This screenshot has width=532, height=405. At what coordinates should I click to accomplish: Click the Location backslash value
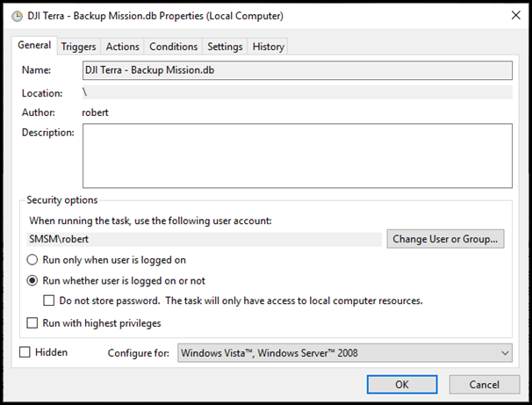coord(84,92)
